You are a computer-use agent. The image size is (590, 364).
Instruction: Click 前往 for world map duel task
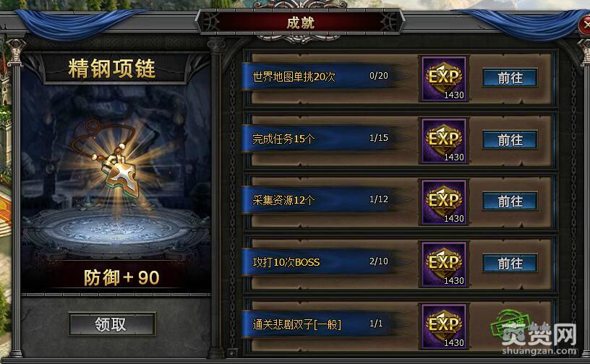[x=510, y=78]
